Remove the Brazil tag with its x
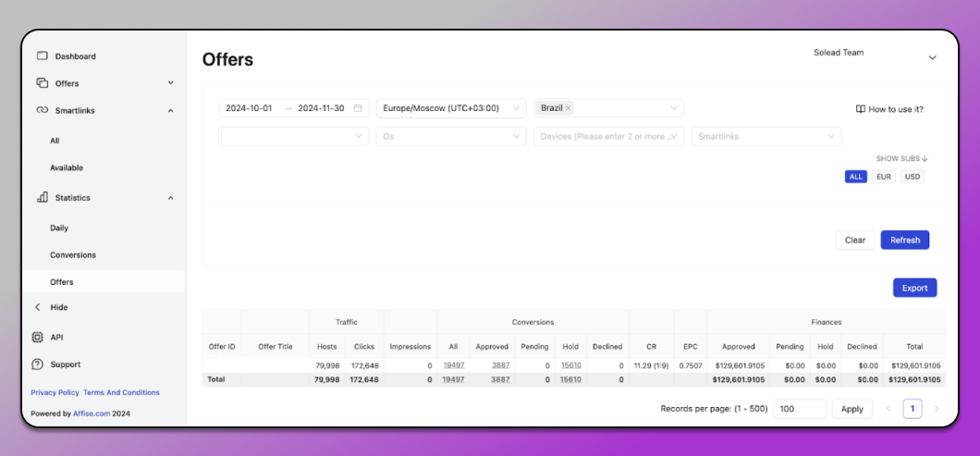 coord(569,108)
